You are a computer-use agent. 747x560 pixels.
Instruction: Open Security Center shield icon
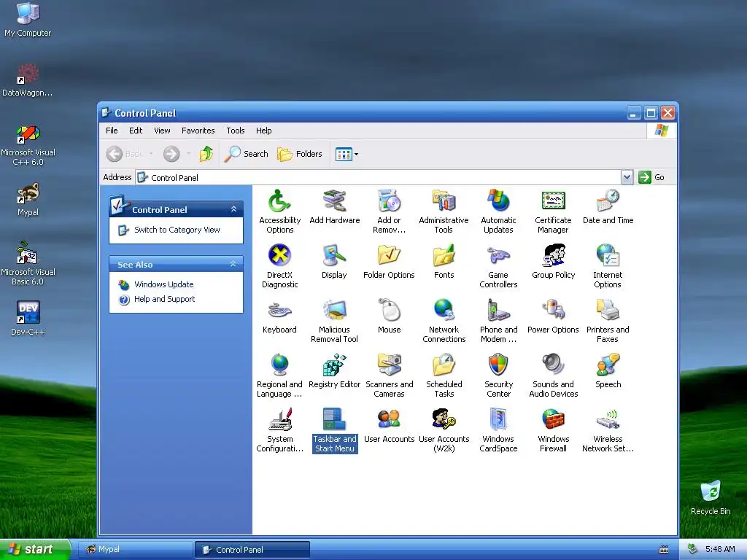498,365
